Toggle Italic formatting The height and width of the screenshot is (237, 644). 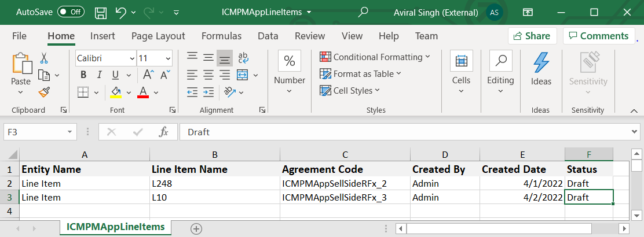(x=99, y=75)
